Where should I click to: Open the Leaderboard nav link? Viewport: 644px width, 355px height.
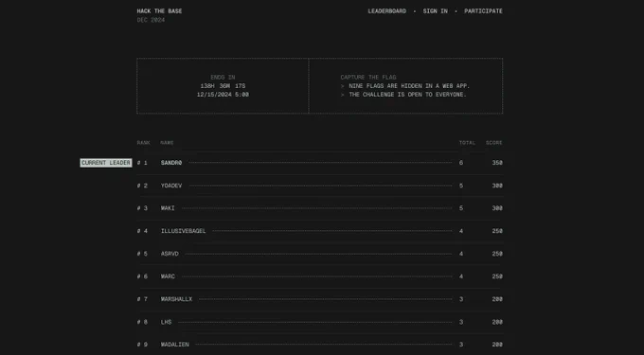[387, 11]
